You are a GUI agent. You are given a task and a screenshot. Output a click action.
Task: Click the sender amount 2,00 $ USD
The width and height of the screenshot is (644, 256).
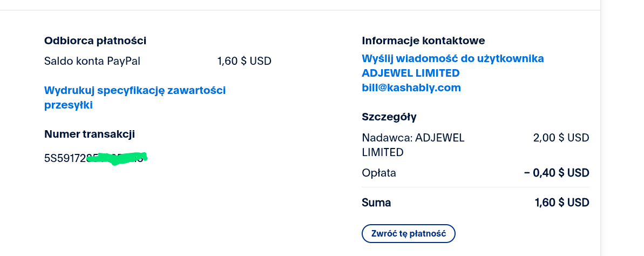[561, 138]
